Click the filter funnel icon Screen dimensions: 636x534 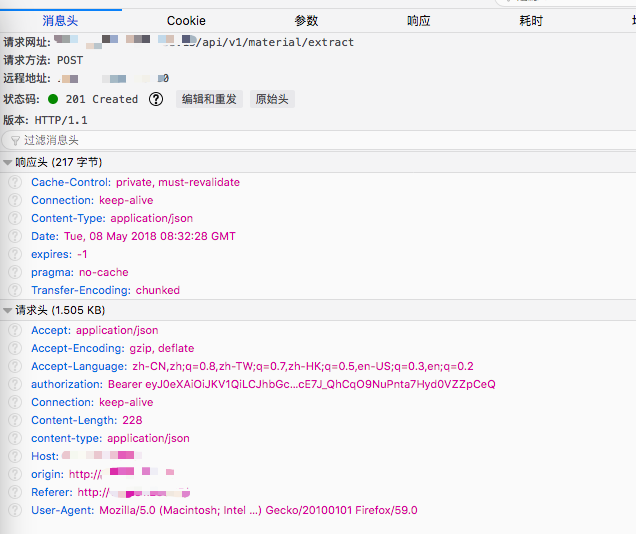tap(15, 141)
